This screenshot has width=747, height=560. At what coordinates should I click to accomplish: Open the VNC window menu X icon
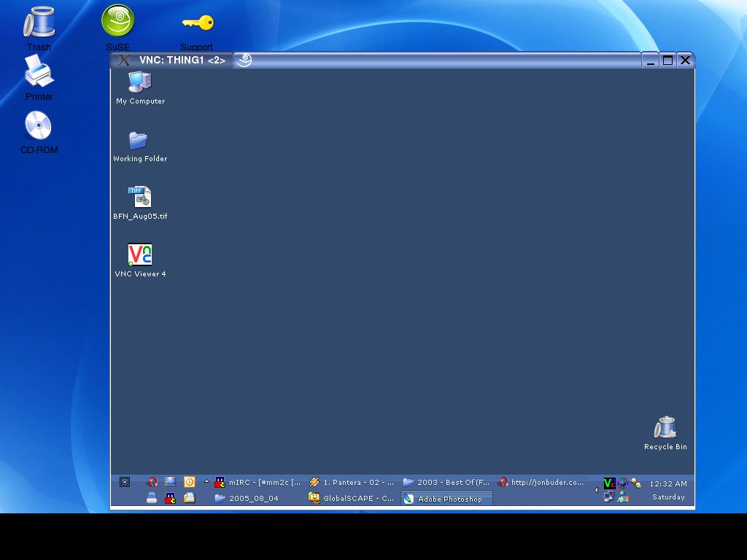click(x=125, y=61)
